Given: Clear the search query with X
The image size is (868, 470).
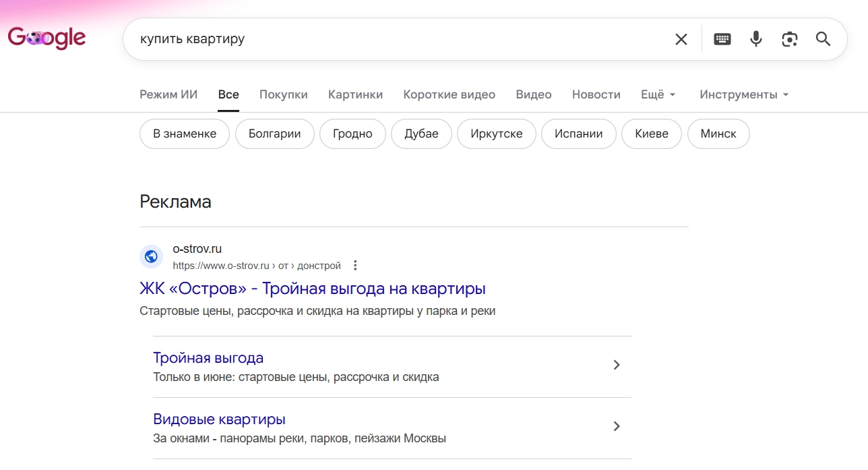Looking at the screenshot, I should click(x=681, y=39).
